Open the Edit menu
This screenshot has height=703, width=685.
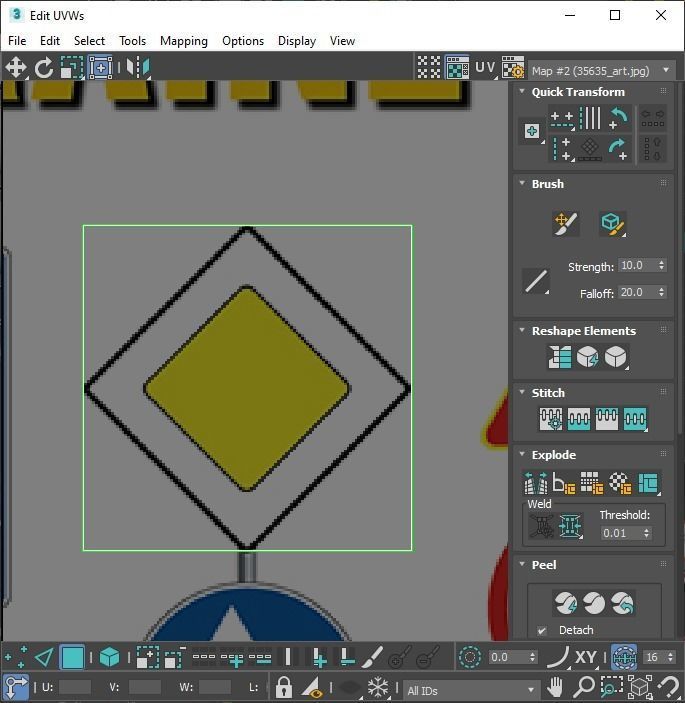pyautogui.click(x=50, y=41)
